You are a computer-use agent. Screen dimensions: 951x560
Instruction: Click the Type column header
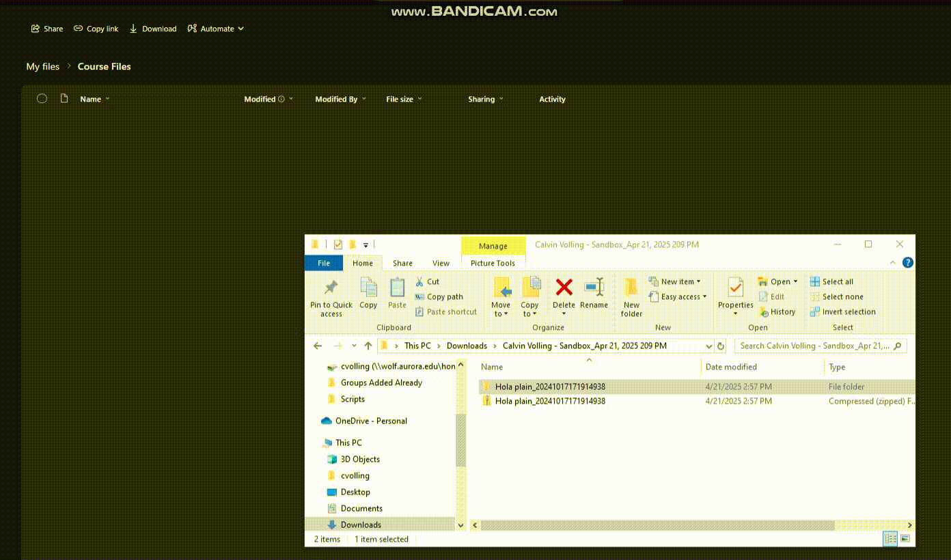(837, 367)
